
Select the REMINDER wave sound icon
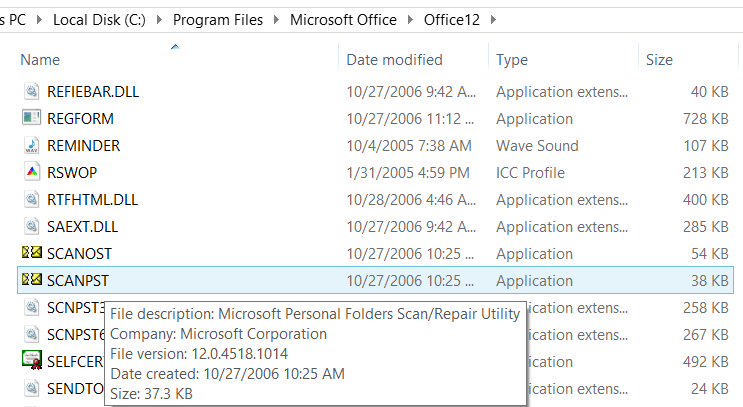click(32, 145)
